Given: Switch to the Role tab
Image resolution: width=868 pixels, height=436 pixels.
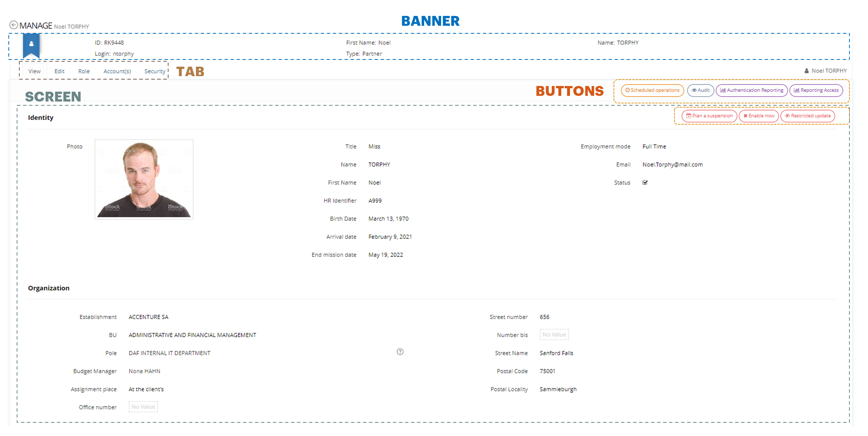Looking at the screenshot, I should click(x=84, y=71).
